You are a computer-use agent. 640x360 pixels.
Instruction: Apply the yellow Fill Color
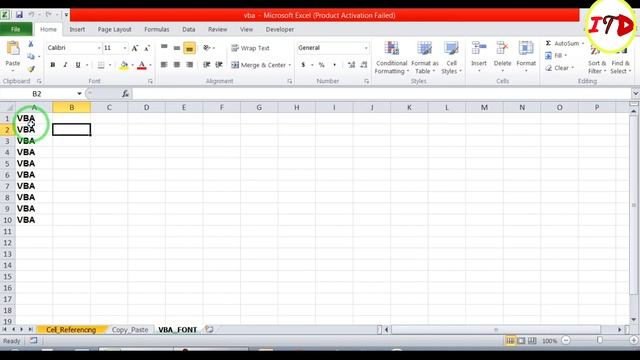pos(124,65)
